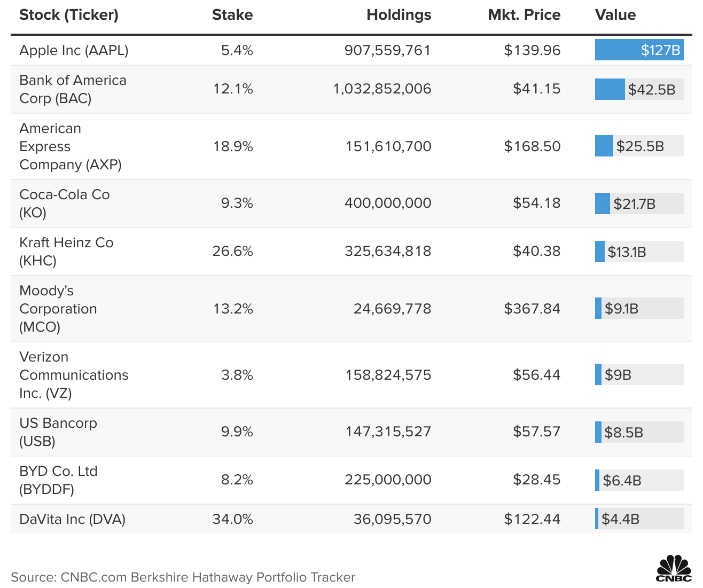Screen dimensions: 703x588
Task: Expand the Verizon Communications row
Action: (x=74, y=374)
